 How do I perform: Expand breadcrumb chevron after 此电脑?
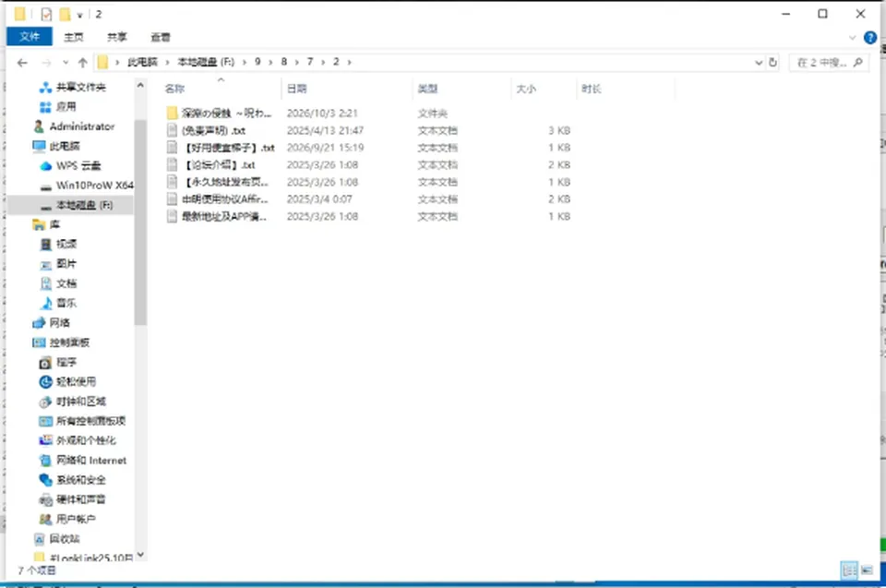click(x=167, y=62)
